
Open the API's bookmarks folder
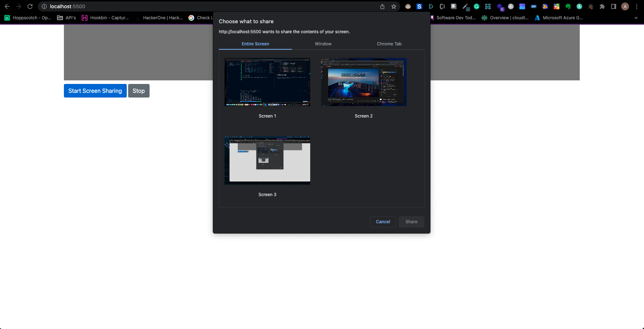tap(66, 18)
